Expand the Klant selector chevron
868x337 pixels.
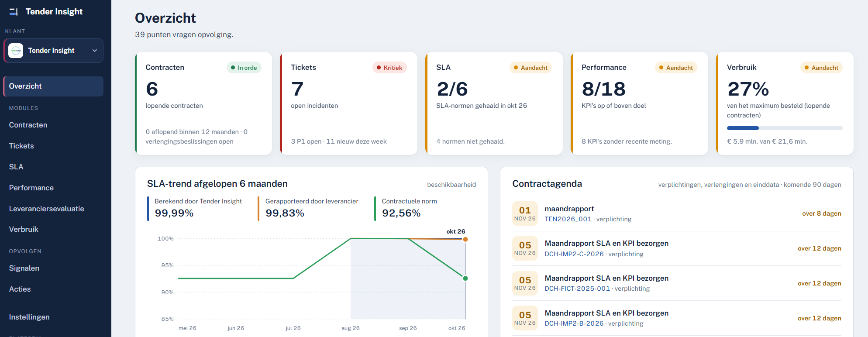[x=95, y=51]
